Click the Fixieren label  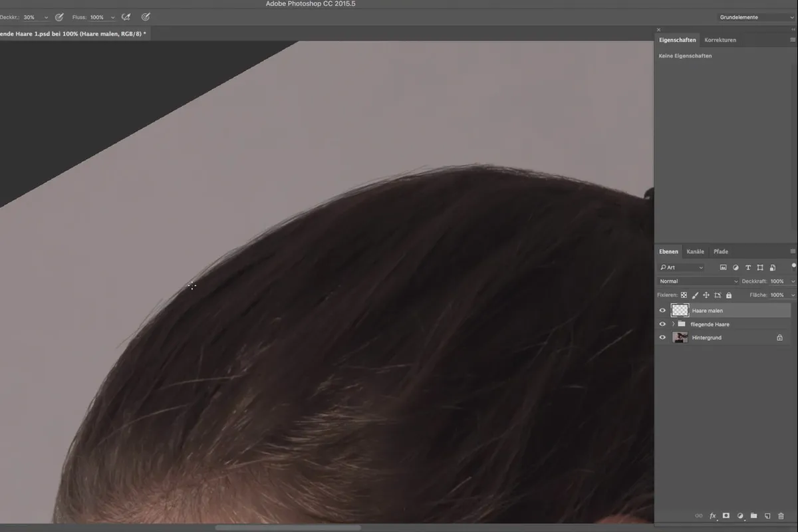pyautogui.click(x=667, y=295)
